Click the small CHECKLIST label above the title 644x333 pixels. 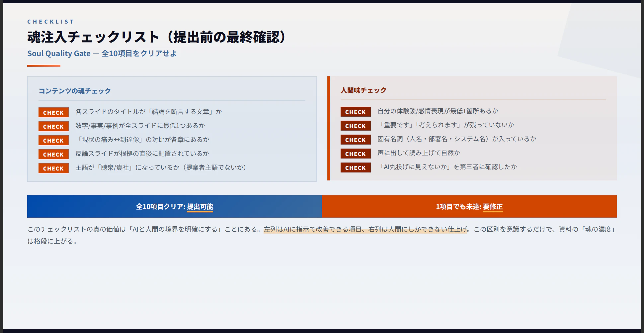[50, 22]
